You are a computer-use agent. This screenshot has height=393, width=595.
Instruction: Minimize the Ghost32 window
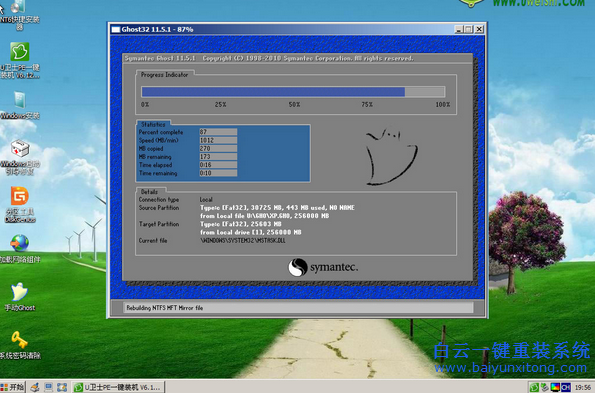point(459,29)
